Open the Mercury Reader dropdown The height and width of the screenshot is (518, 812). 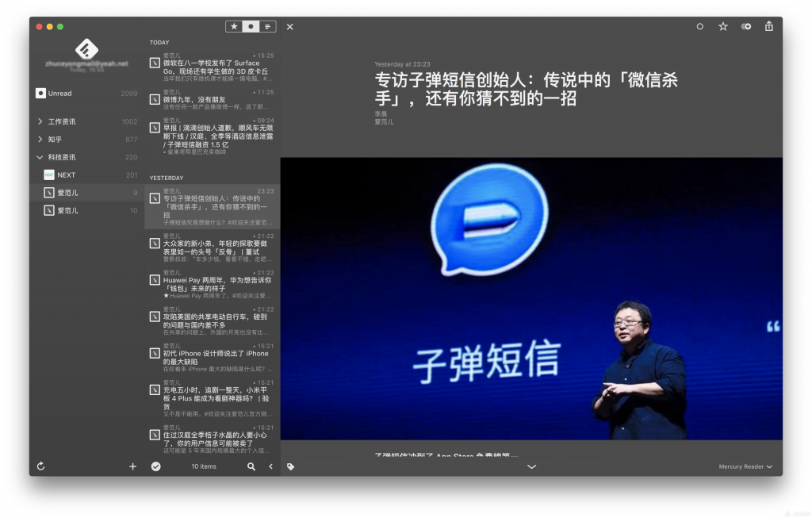coord(744,466)
